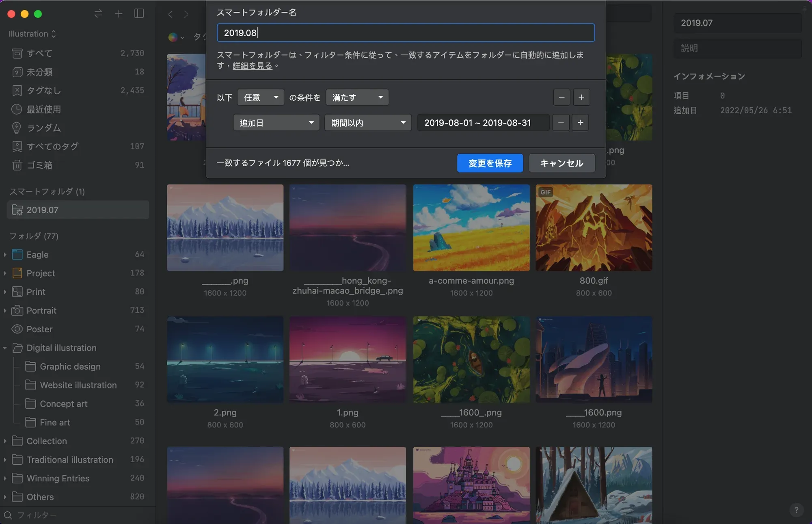Open the 任意 match dropdown

click(x=260, y=97)
